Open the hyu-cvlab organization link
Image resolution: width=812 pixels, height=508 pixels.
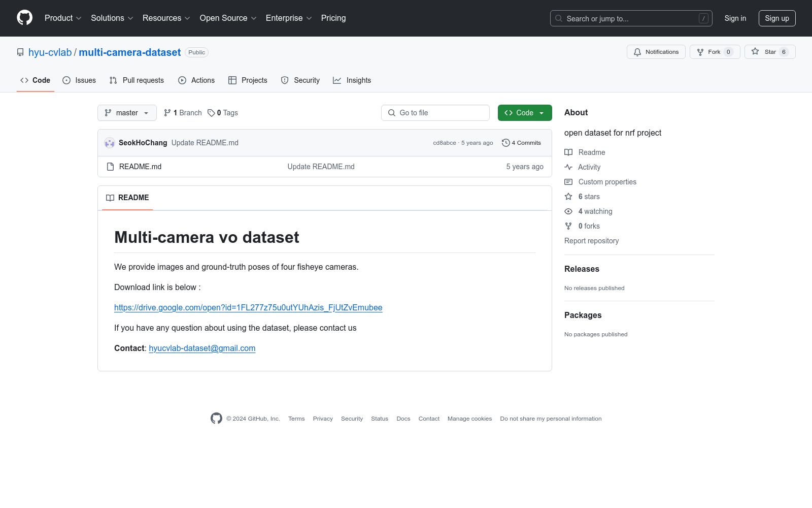point(50,52)
